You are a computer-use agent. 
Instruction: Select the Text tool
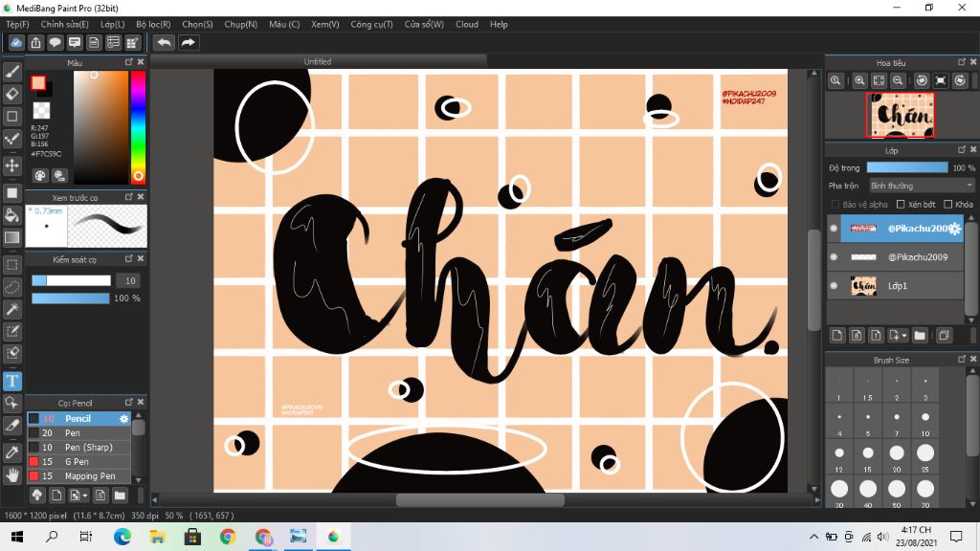(x=11, y=381)
